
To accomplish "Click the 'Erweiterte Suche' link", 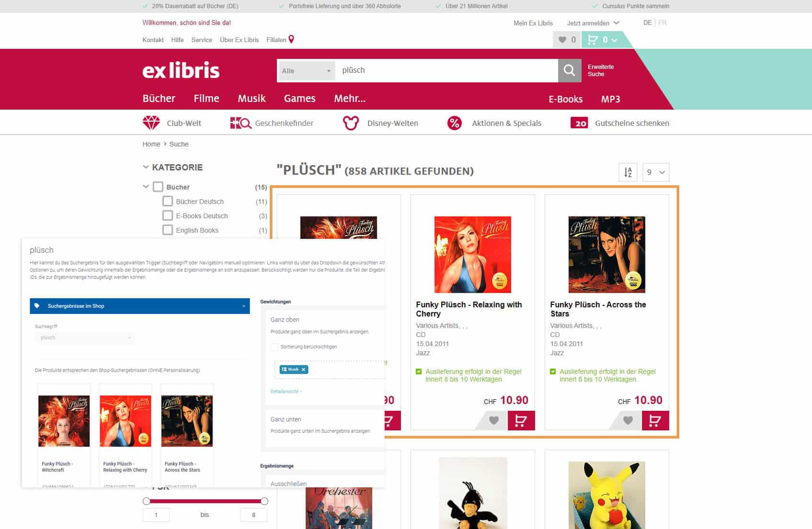I will (x=599, y=71).
